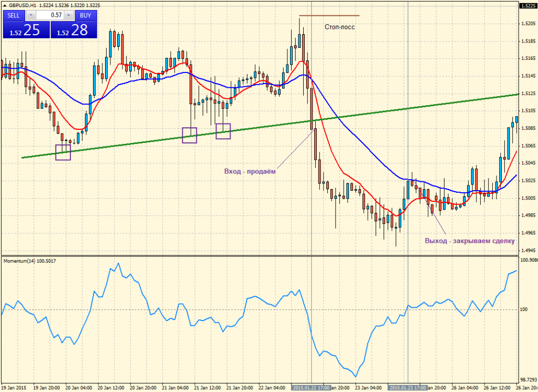538x392 pixels.
Task: Click the Momentum(14) indicator label
Action: pos(30,261)
